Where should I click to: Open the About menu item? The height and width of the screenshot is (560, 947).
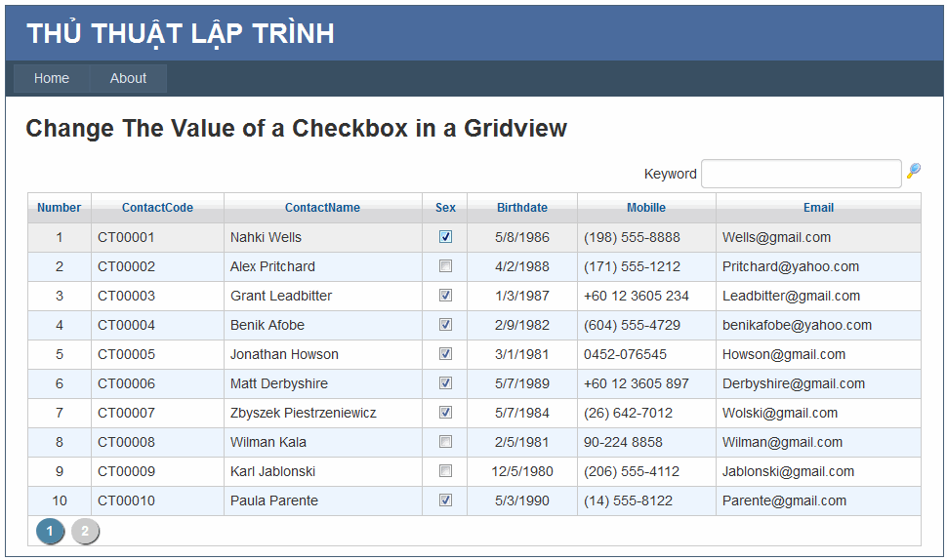pos(128,78)
